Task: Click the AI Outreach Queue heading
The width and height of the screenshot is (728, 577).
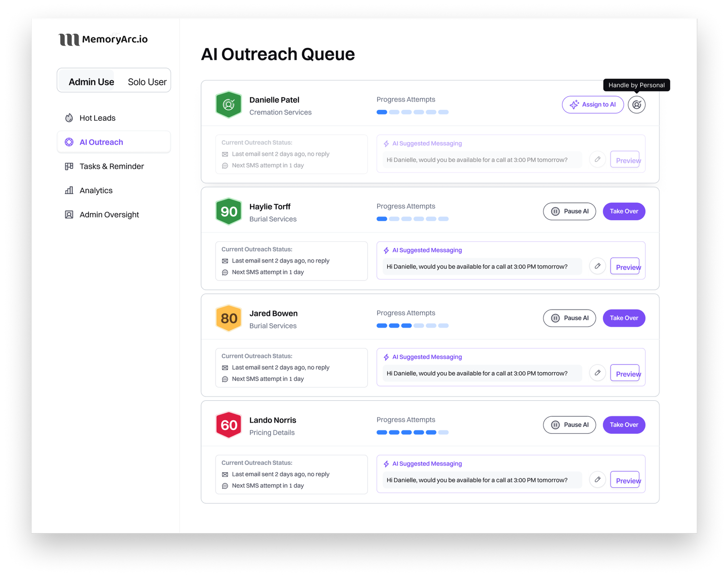Action: [x=278, y=54]
